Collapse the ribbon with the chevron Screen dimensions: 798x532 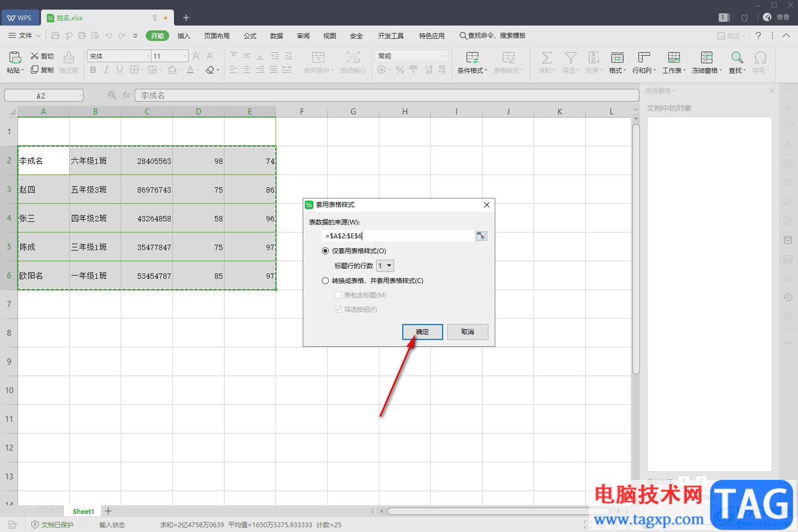(x=786, y=36)
